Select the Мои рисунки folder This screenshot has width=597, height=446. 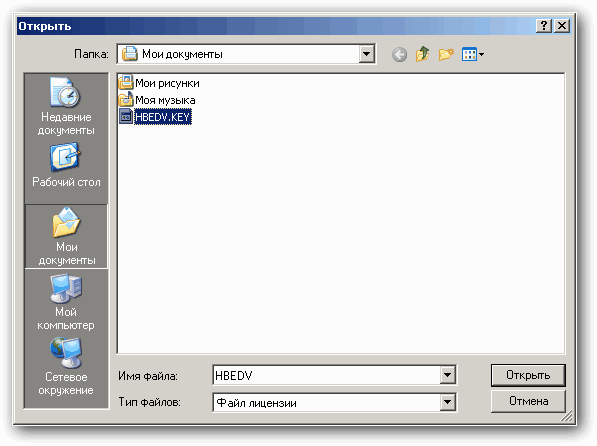[159, 83]
